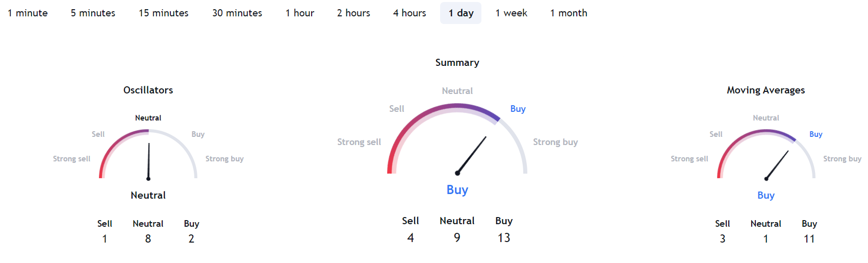
Task: Click the Oscillators gauge needle
Action: tap(149, 161)
